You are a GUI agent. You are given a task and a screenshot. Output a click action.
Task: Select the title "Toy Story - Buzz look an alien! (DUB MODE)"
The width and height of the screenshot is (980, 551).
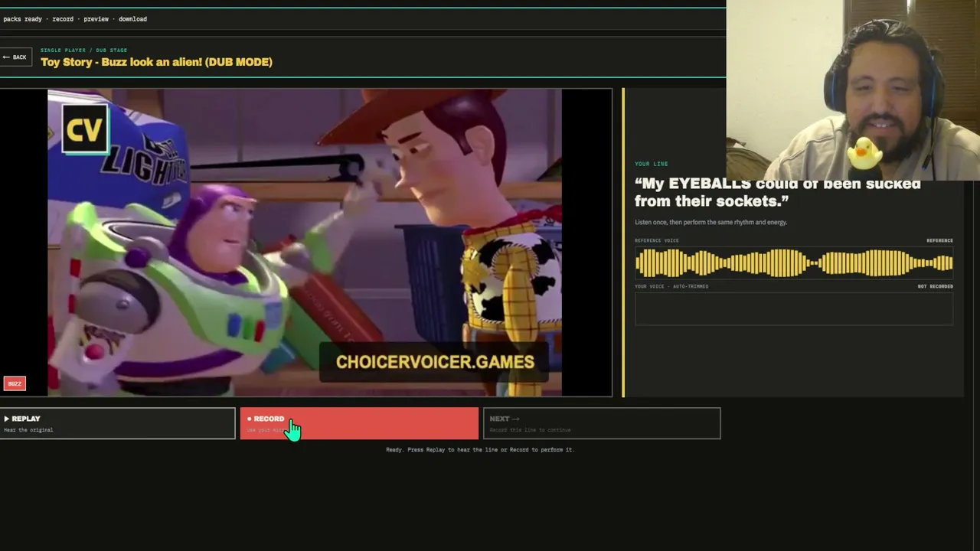point(156,62)
